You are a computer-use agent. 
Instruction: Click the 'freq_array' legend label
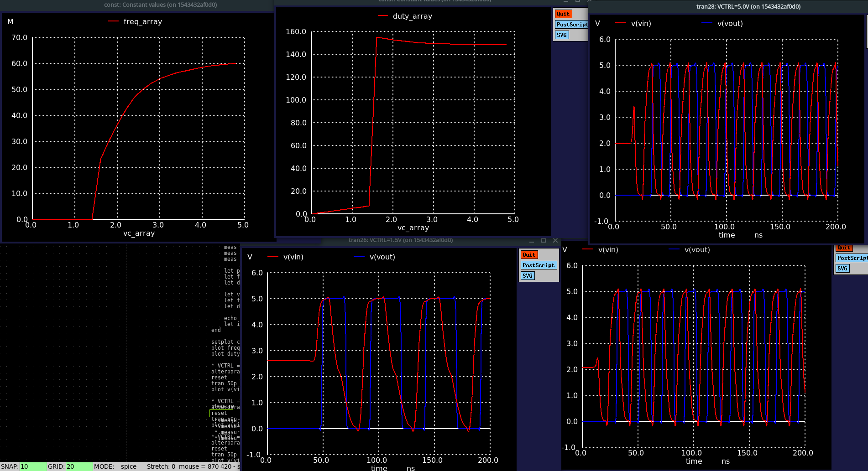click(x=143, y=21)
